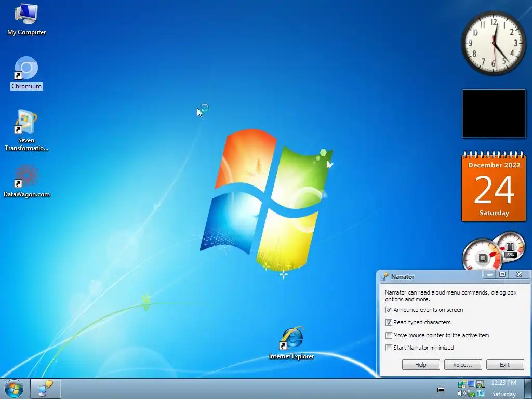Viewport: 532px width, 399px height.
Task: Click the Show Desktop strip on the taskbar
Action: pos(528,389)
